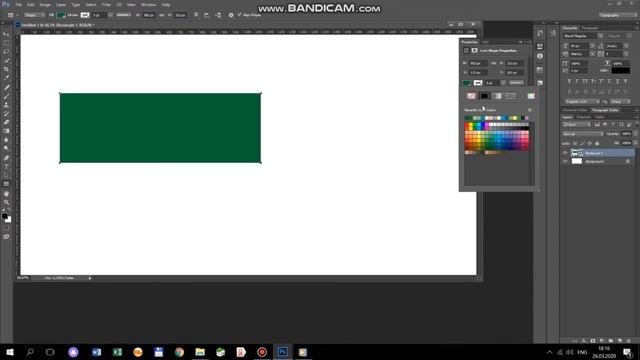
Task: Open Excel from the taskbar
Action: click(x=117, y=352)
